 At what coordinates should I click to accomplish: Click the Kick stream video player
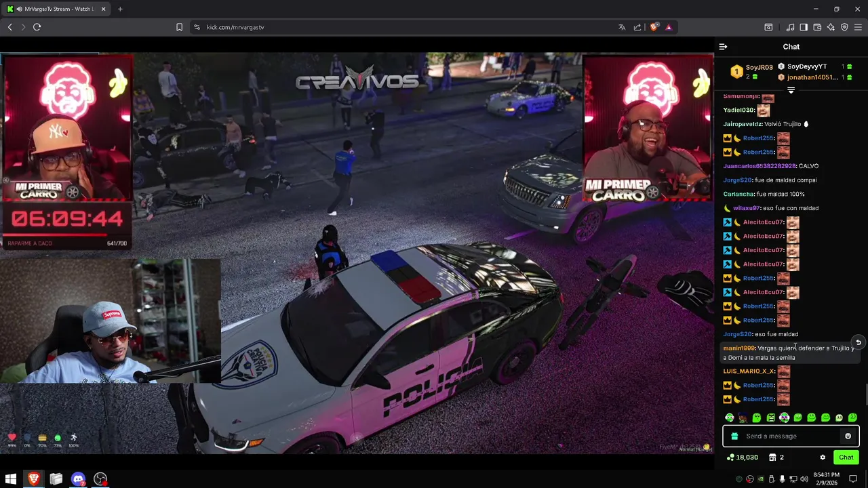coord(357,253)
